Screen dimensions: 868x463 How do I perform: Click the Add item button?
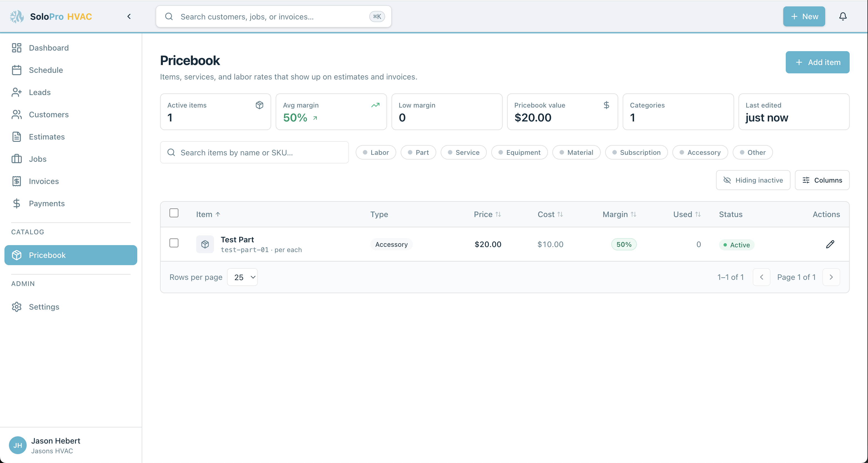pyautogui.click(x=817, y=62)
